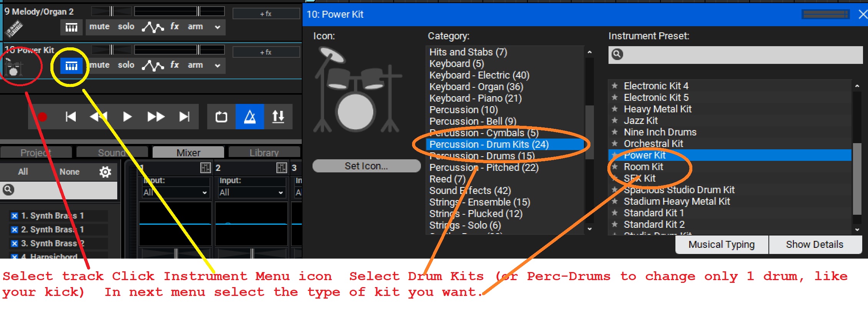Click the keyboard icon of Melody/Organ 2 track
Image resolution: width=868 pixels, height=309 pixels.
[x=14, y=28]
